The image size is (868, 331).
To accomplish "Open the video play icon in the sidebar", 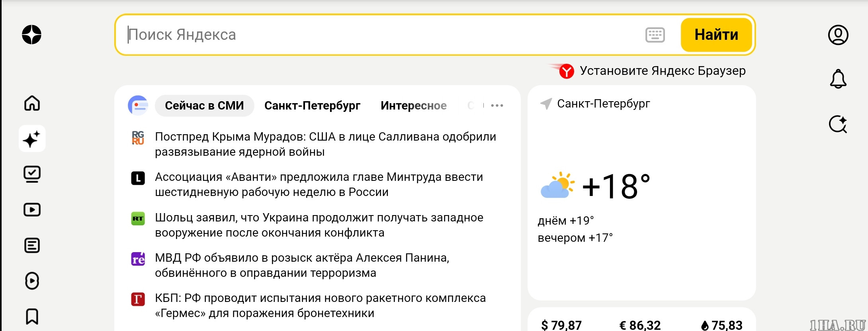I will click(32, 210).
